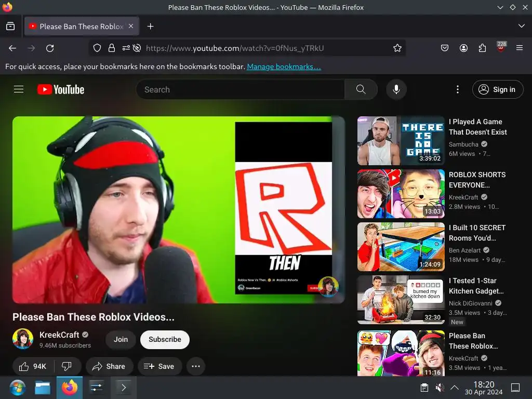Open the Firefox account icon

(x=463, y=48)
